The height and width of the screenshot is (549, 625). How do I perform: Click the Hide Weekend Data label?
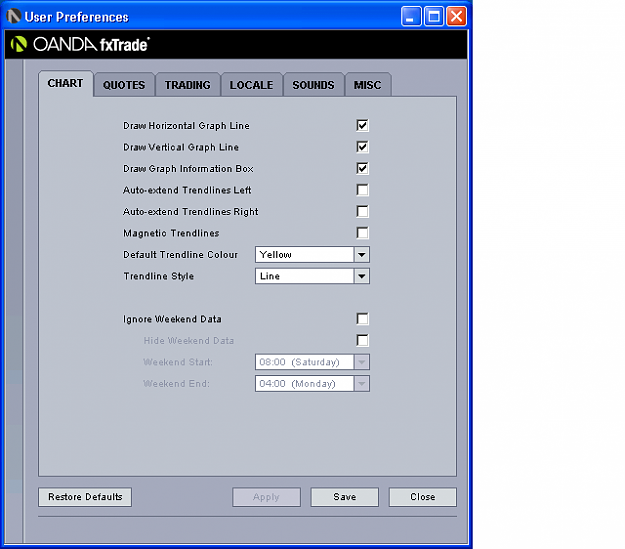189,341
